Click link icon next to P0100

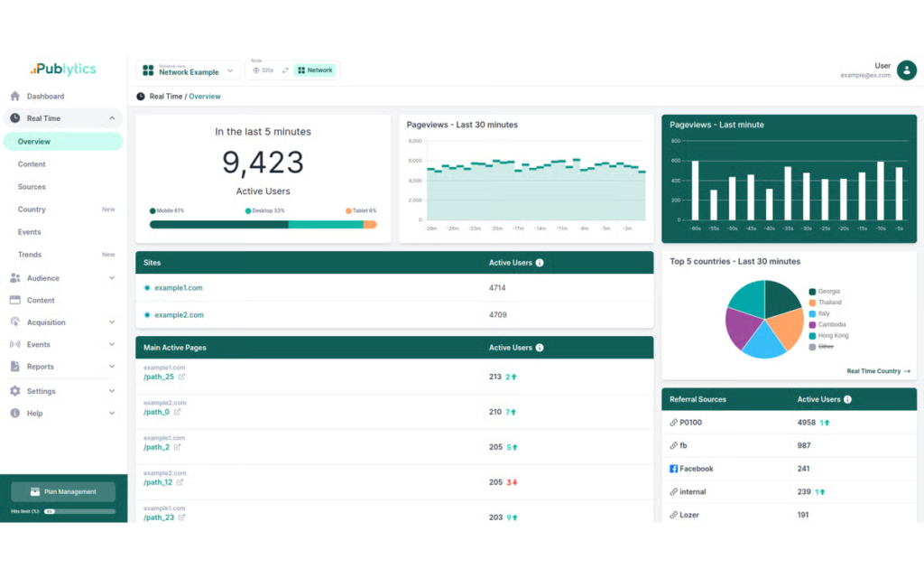(673, 423)
